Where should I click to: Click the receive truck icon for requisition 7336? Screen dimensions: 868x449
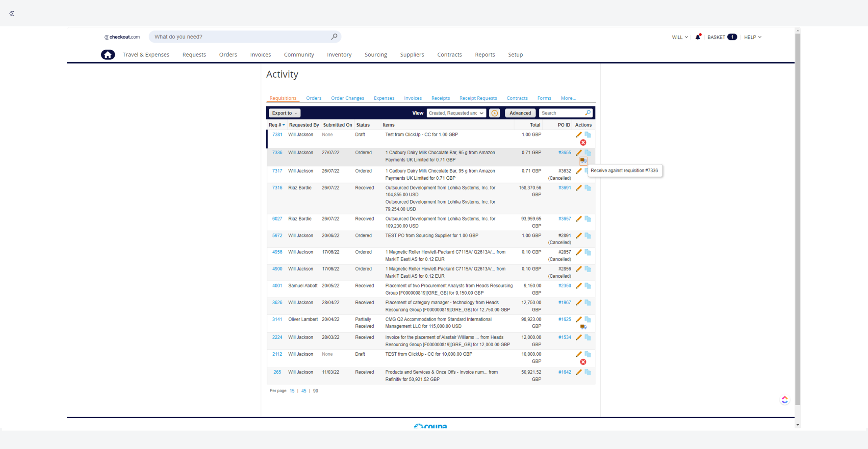point(583,161)
